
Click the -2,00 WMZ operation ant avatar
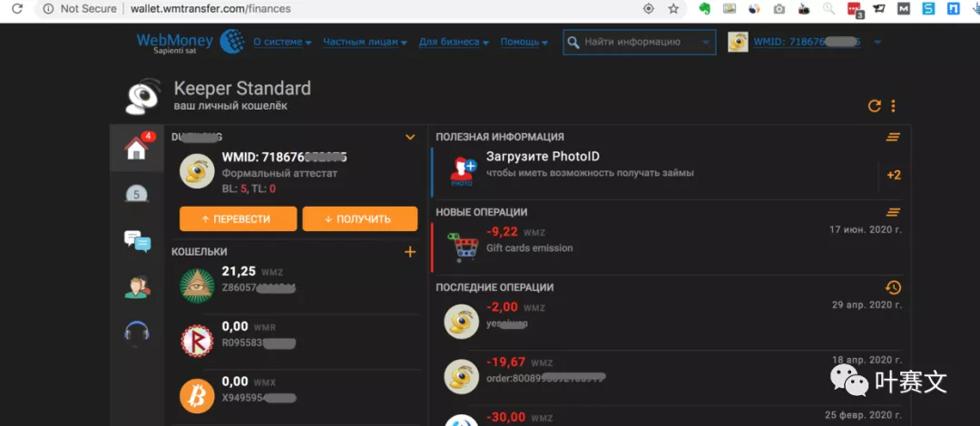click(461, 323)
